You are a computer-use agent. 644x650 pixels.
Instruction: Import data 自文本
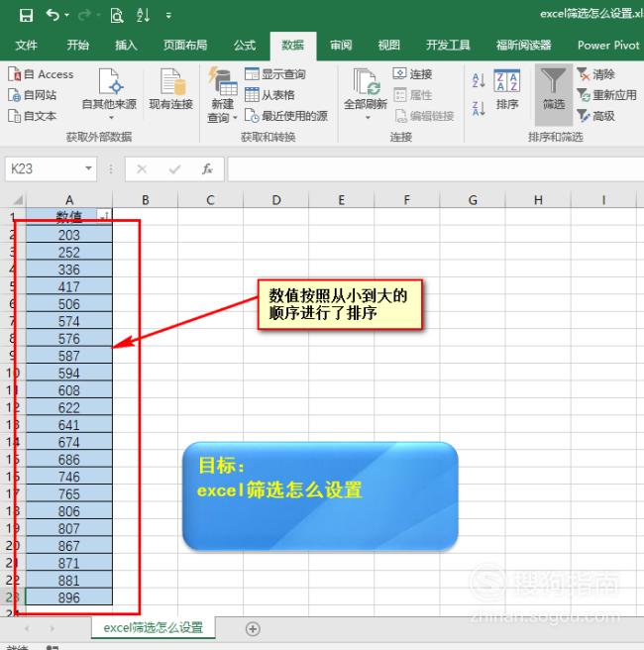[32, 116]
